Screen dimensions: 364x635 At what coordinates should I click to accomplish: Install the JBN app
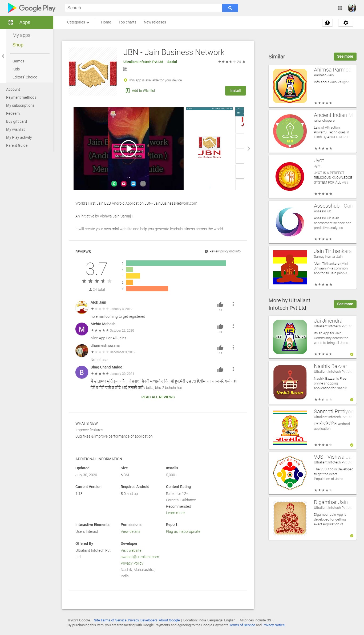point(236,90)
